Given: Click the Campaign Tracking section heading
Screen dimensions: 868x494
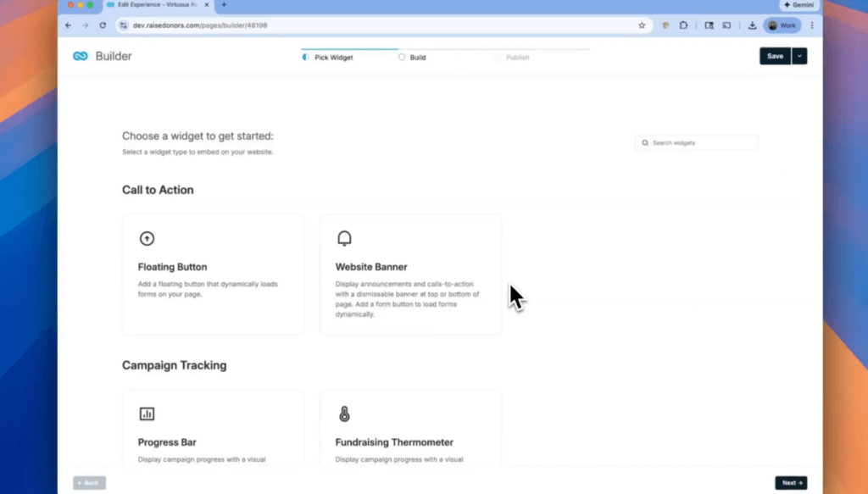Looking at the screenshot, I should [x=175, y=365].
